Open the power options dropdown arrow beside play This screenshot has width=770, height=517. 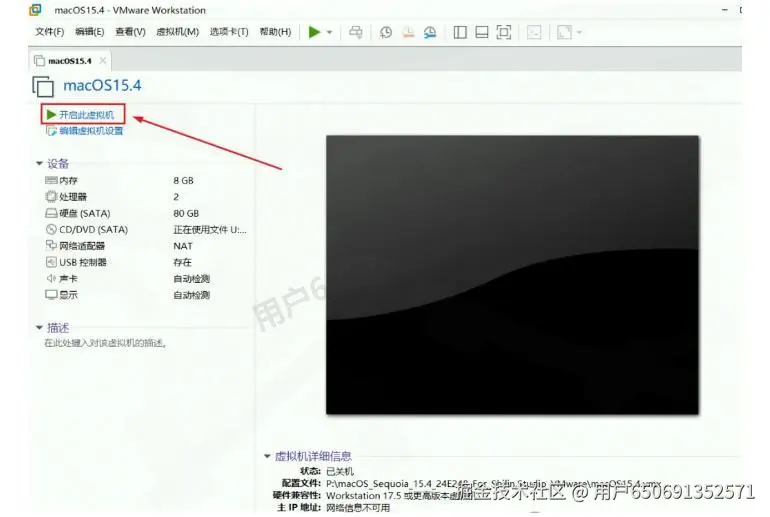tap(330, 32)
